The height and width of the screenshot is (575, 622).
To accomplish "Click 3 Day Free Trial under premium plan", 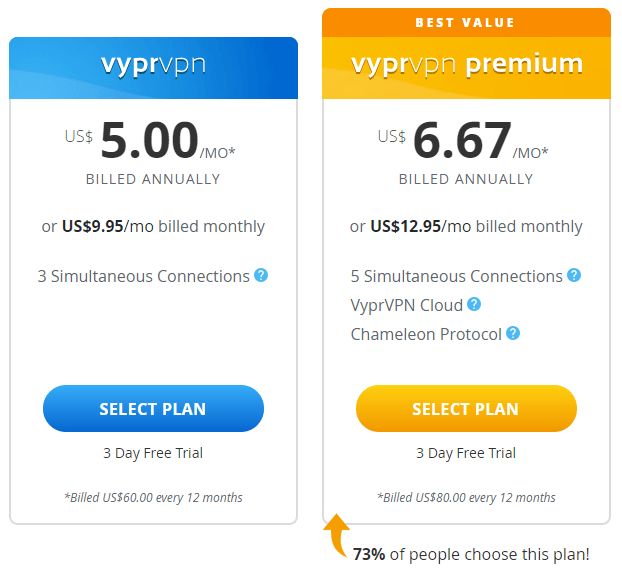I will coord(466,453).
